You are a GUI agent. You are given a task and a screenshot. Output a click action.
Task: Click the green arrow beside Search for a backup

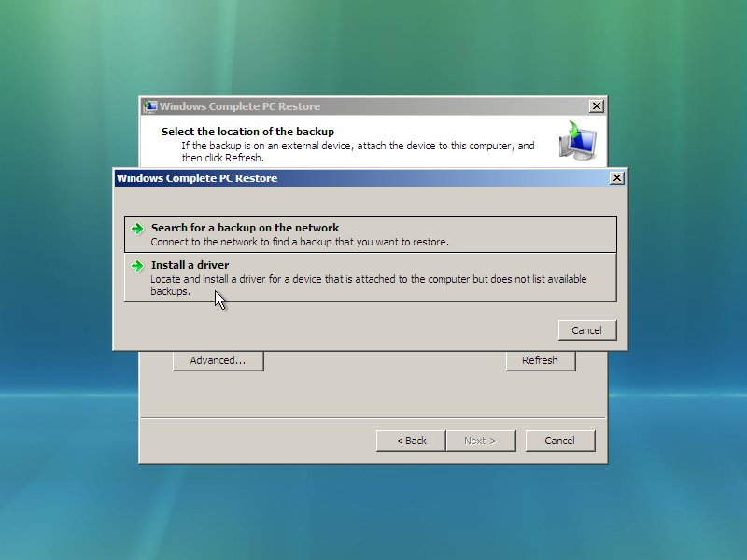[137, 229]
